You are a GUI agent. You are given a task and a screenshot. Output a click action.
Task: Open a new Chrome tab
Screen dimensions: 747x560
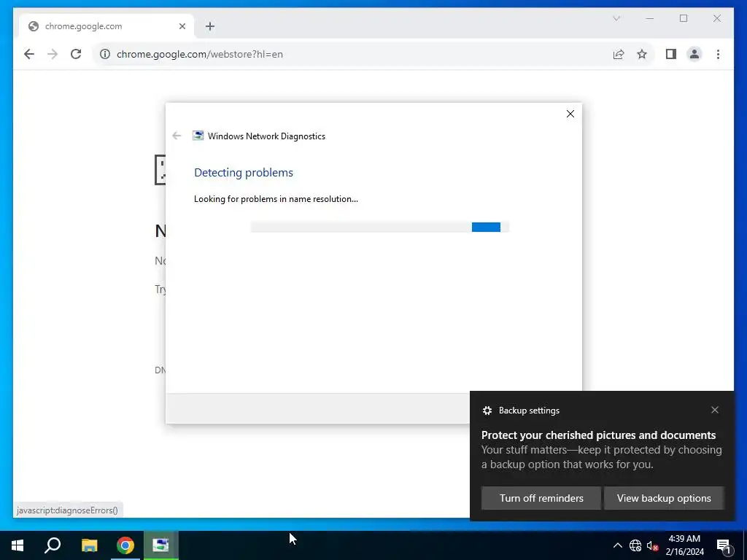210,27
